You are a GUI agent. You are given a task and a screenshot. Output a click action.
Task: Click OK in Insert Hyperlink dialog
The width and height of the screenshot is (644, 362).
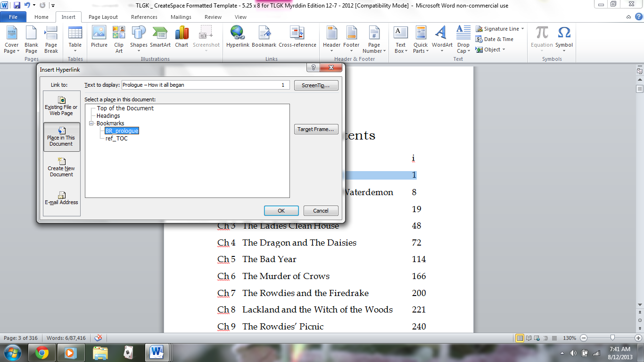[x=281, y=211]
